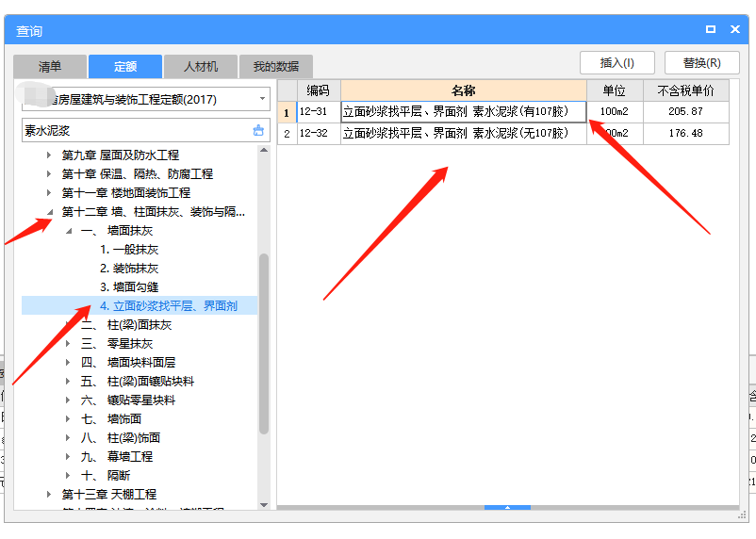The width and height of the screenshot is (756, 539).
Task: Select 2. 装饰抹灰 tree item
Action: pyautogui.click(x=129, y=269)
